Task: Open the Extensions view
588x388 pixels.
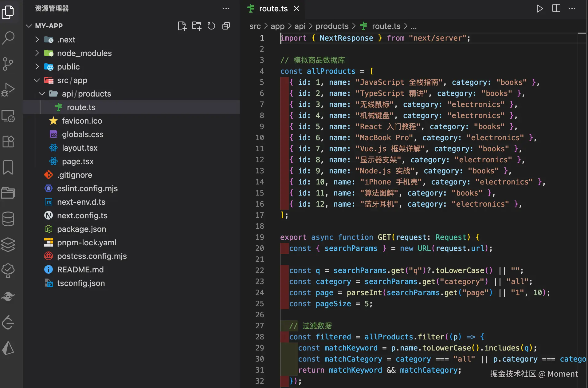Action: point(8,142)
